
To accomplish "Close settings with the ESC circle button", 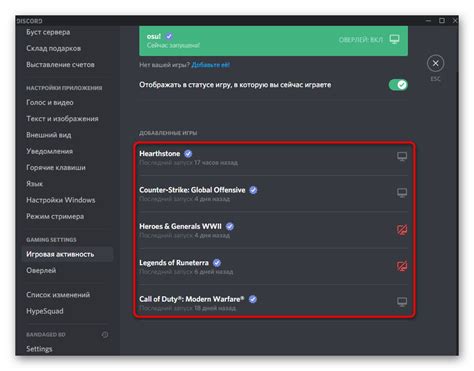I will click(x=435, y=63).
